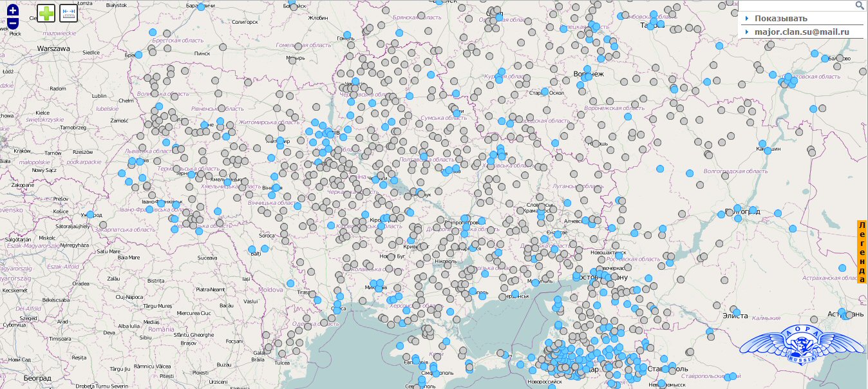Screen dimensions: 868x389
Task: Click the AOPA Russia winged logo
Action: pyautogui.click(x=802, y=345)
